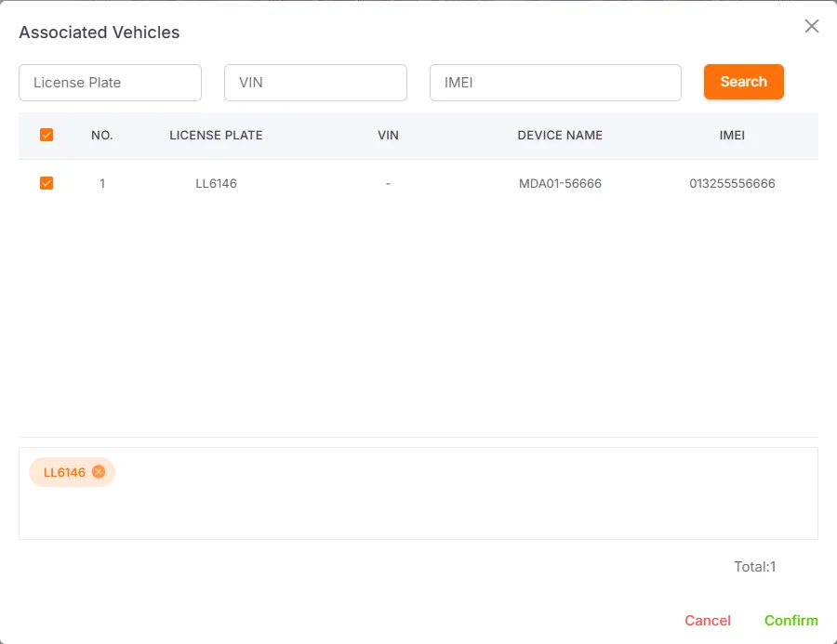Click the orange Search button

tap(743, 82)
